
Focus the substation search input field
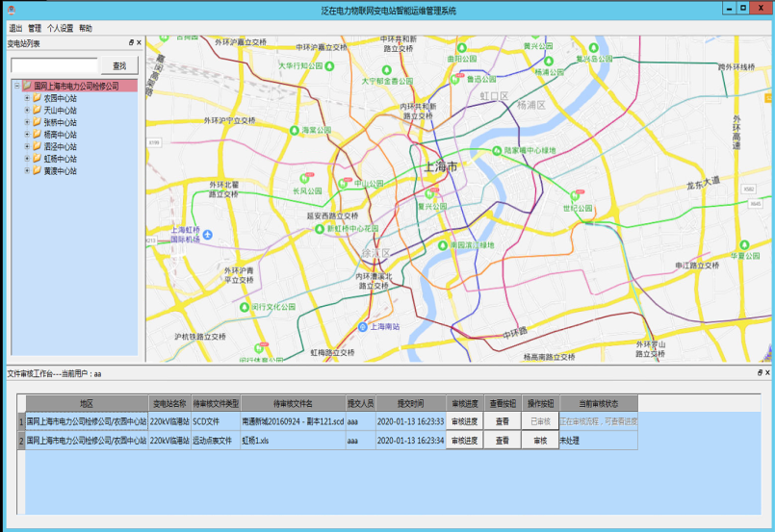point(54,65)
